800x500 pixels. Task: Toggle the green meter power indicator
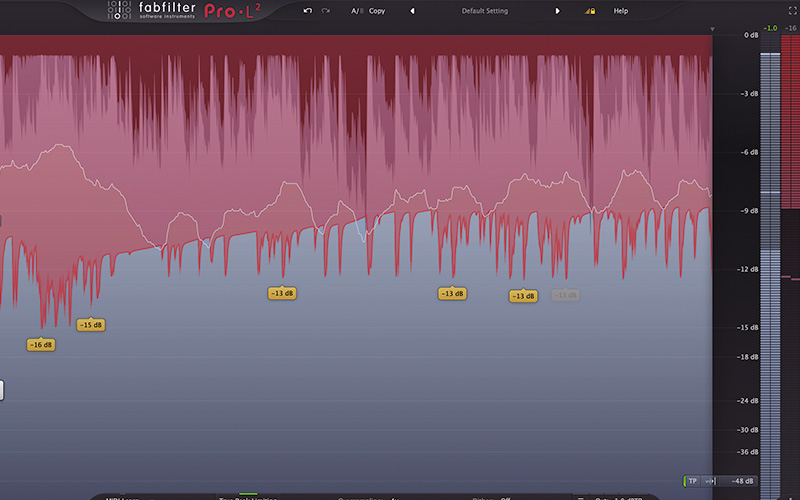pos(685,481)
